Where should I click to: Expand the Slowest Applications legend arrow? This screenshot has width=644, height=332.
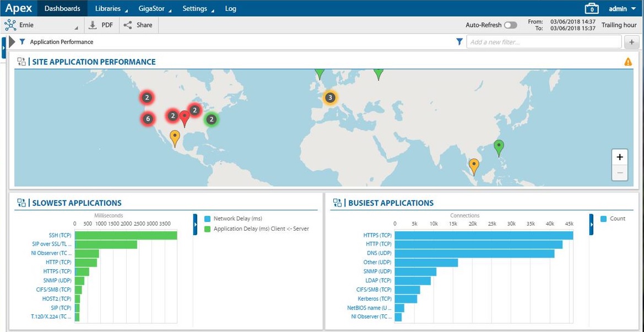click(x=196, y=224)
